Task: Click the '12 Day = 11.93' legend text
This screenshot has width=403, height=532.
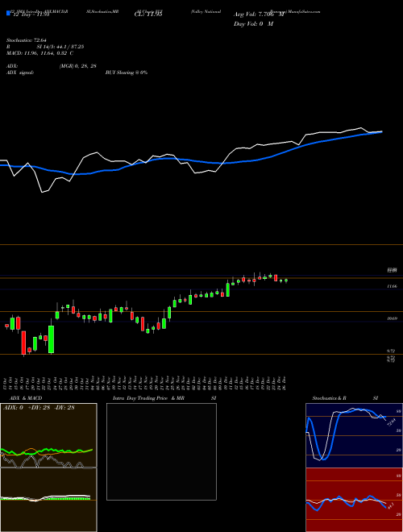Action: click(31, 15)
